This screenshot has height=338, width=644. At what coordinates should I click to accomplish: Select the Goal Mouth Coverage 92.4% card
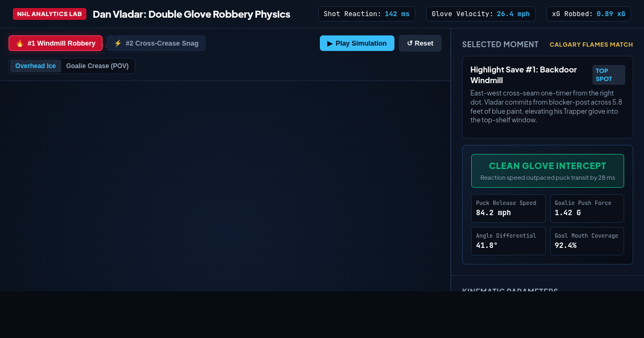pyautogui.click(x=587, y=241)
